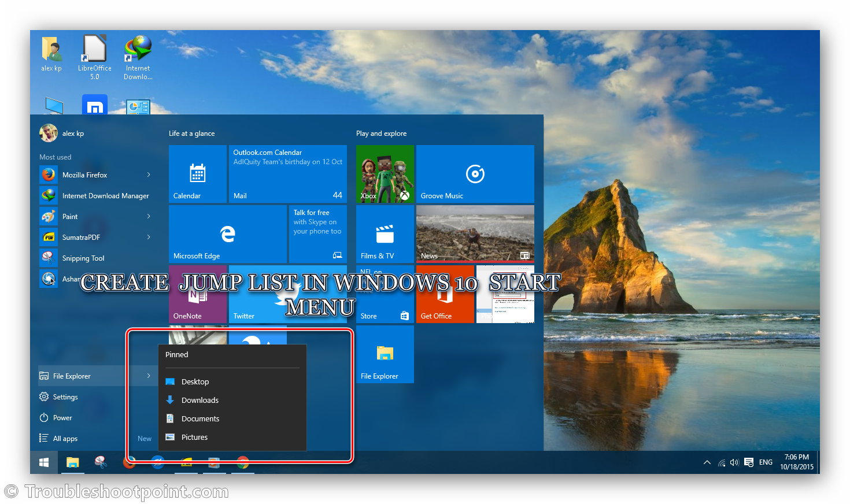Expand the SumatraPDF jump list arrow
The image size is (850, 504).
149,237
